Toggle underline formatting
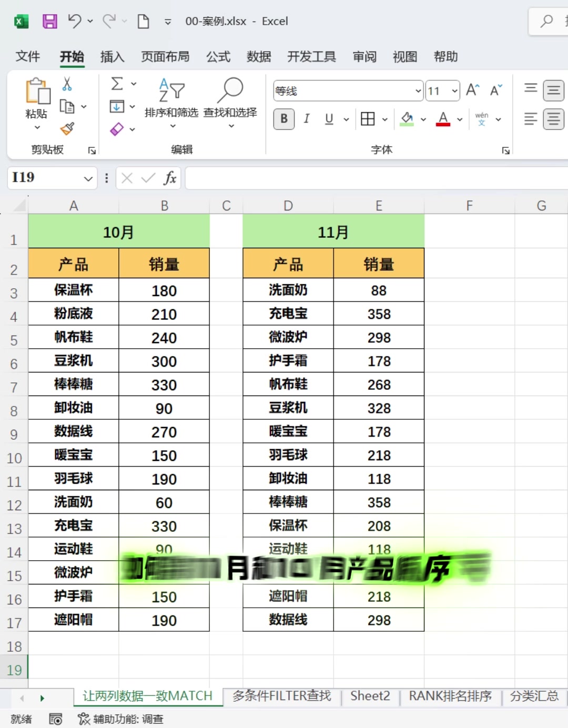The image size is (568, 728). 329,119
